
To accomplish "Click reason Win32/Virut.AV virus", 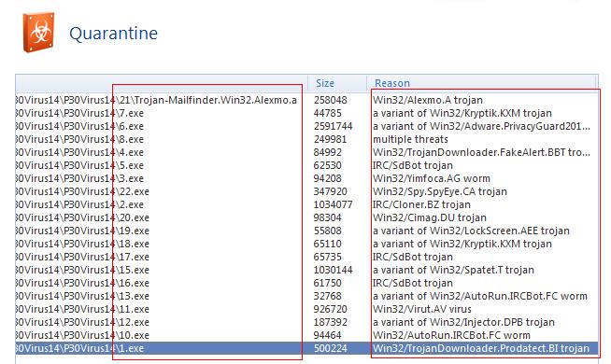I will tap(422, 309).
